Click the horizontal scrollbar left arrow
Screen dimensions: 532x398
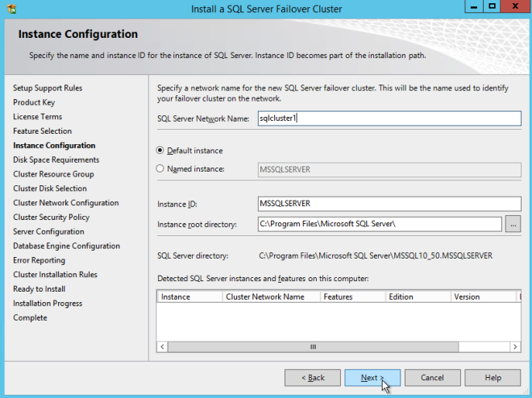tap(162, 346)
